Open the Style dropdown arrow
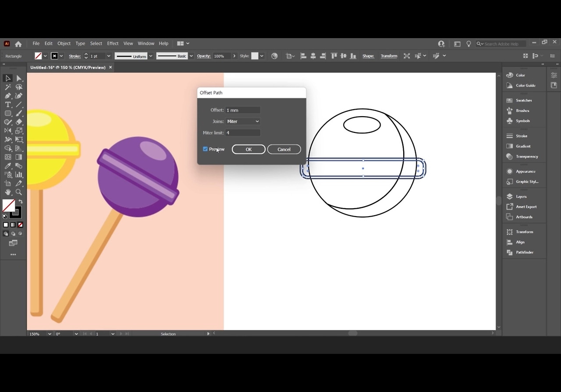Screen dimensions: 561x392 pyautogui.click(x=262, y=56)
